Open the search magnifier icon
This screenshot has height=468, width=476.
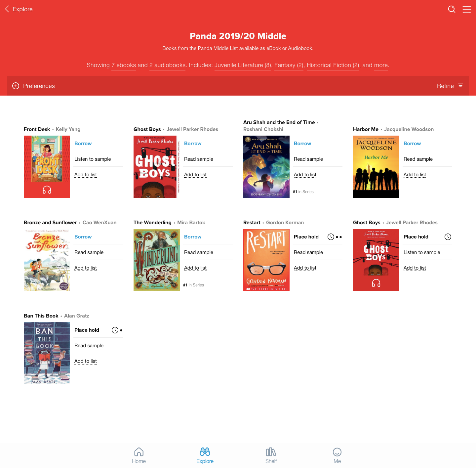pyautogui.click(x=452, y=9)
